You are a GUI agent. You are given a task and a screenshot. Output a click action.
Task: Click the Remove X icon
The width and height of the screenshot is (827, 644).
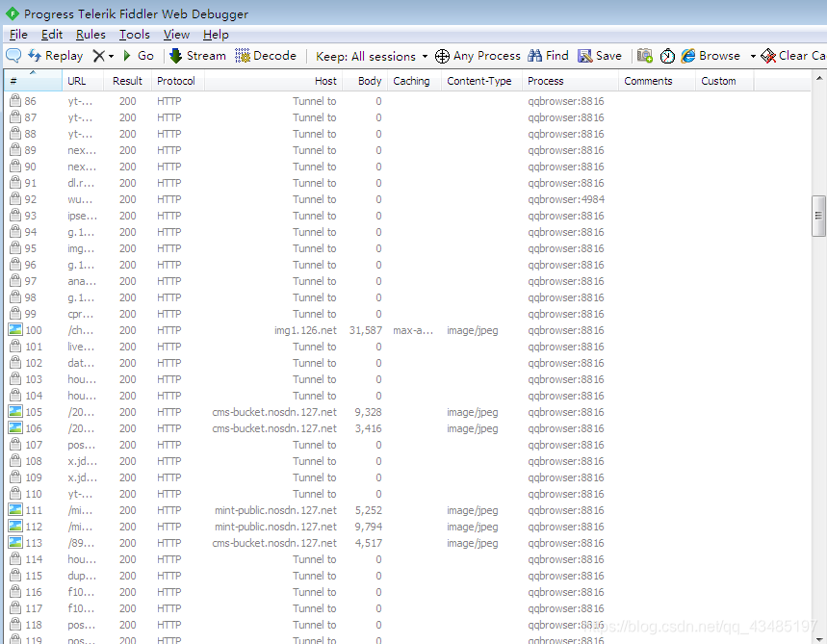[x=98, y=56]
